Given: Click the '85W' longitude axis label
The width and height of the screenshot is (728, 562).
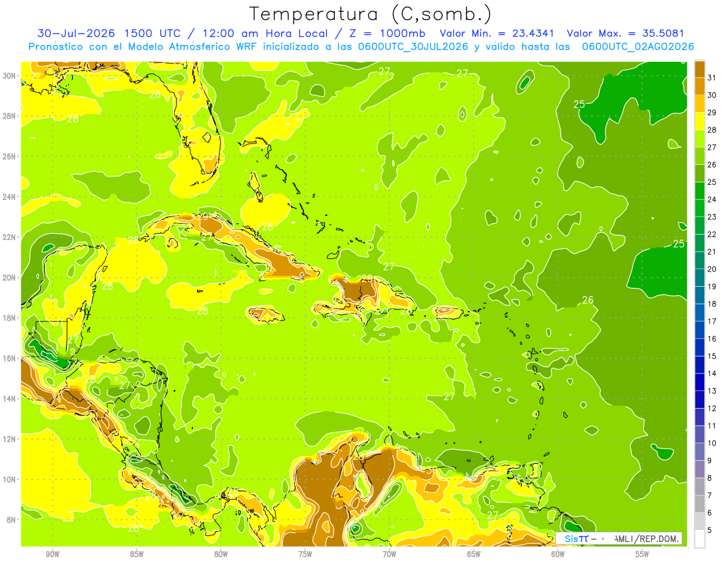Looking at the screenshot, I should click(x=136, y=554).
